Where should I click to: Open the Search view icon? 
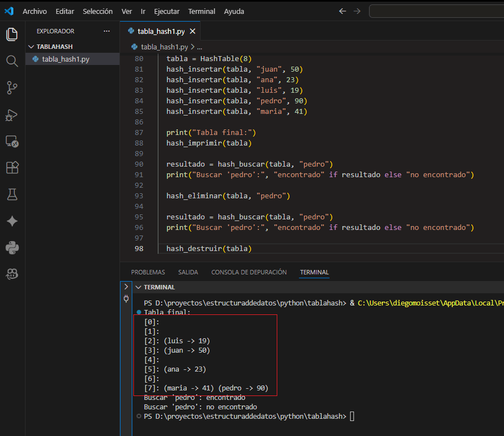click(x=12, y=61)
